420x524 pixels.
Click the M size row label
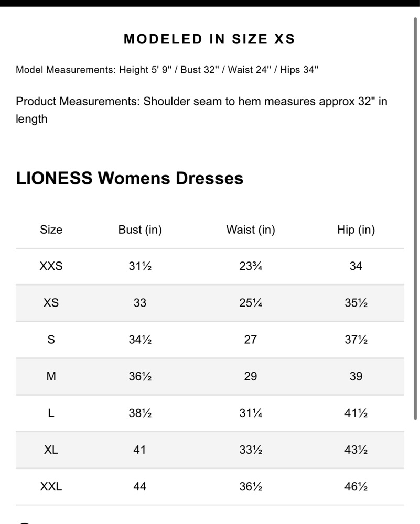point(51,376)
